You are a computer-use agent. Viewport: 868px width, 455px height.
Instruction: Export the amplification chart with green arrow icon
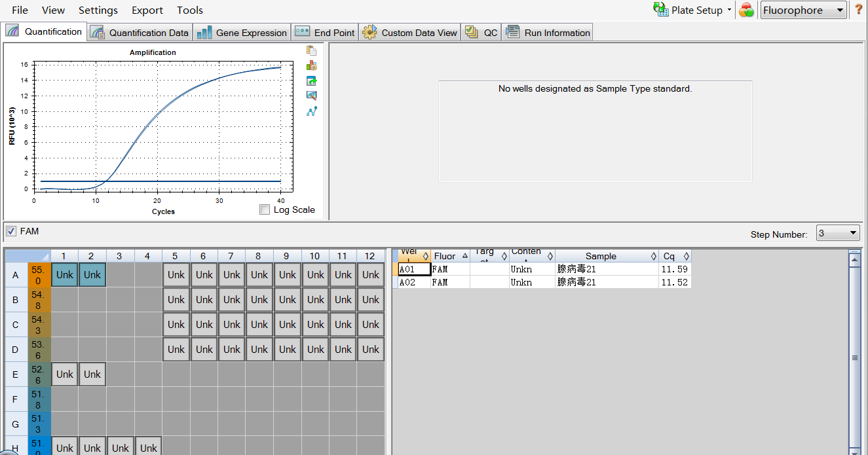[x=311, y=81]
